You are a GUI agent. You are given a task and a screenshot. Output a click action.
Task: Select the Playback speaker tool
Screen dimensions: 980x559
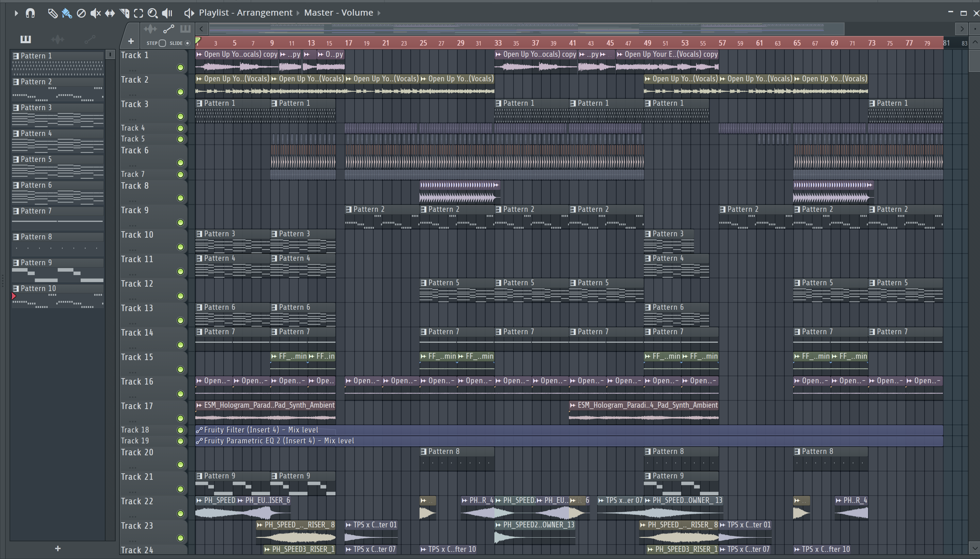pyautogui.click(x=167, y=14)
